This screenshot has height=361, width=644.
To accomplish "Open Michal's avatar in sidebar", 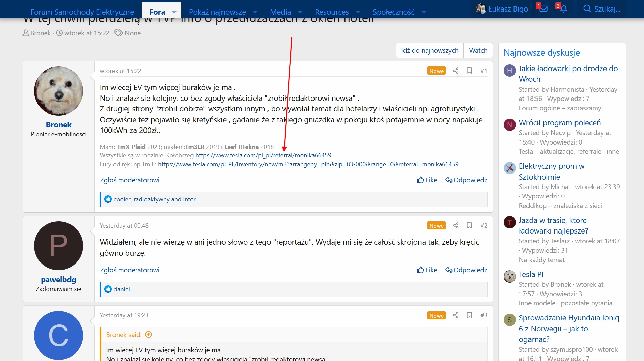I will [509, 168].
